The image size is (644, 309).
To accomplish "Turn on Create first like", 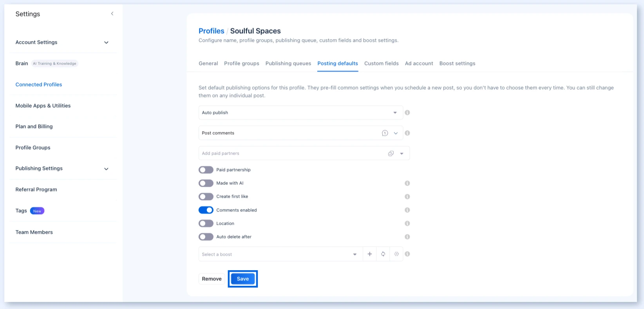I will pyautogui.click(x=206, y=197).
